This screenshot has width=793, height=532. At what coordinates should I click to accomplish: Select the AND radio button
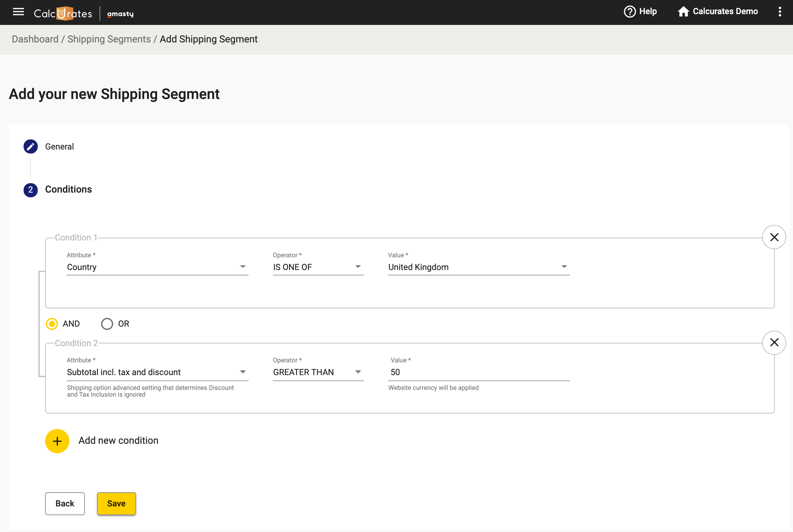(x=52, y=324)
